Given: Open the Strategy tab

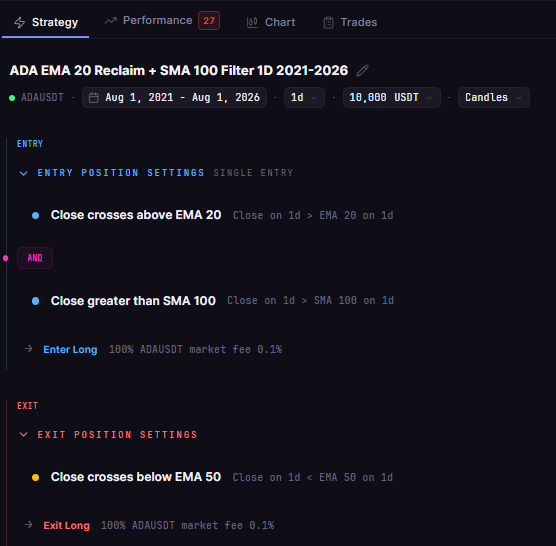Looking at the screenshot, I should pos(46,22).
